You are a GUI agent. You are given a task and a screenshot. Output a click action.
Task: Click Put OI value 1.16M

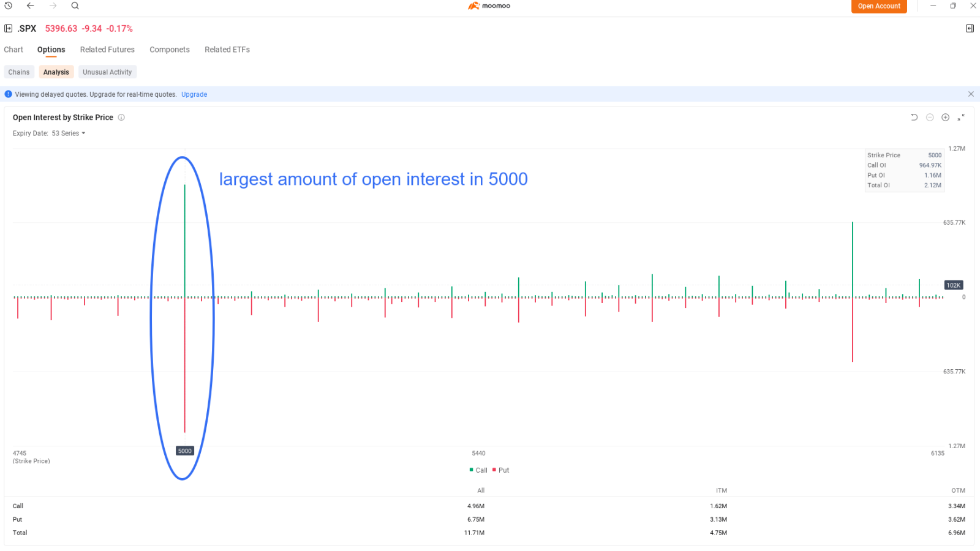point(933,175)
